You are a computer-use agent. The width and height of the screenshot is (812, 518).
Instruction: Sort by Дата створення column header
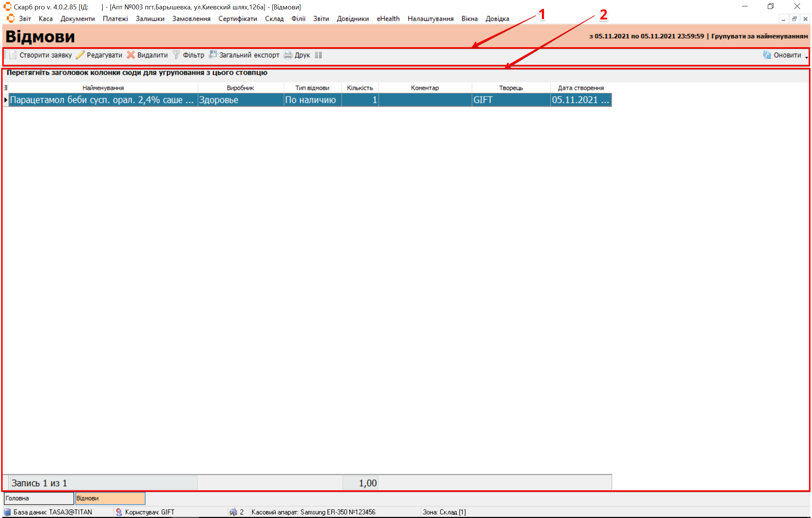point(581,88)
